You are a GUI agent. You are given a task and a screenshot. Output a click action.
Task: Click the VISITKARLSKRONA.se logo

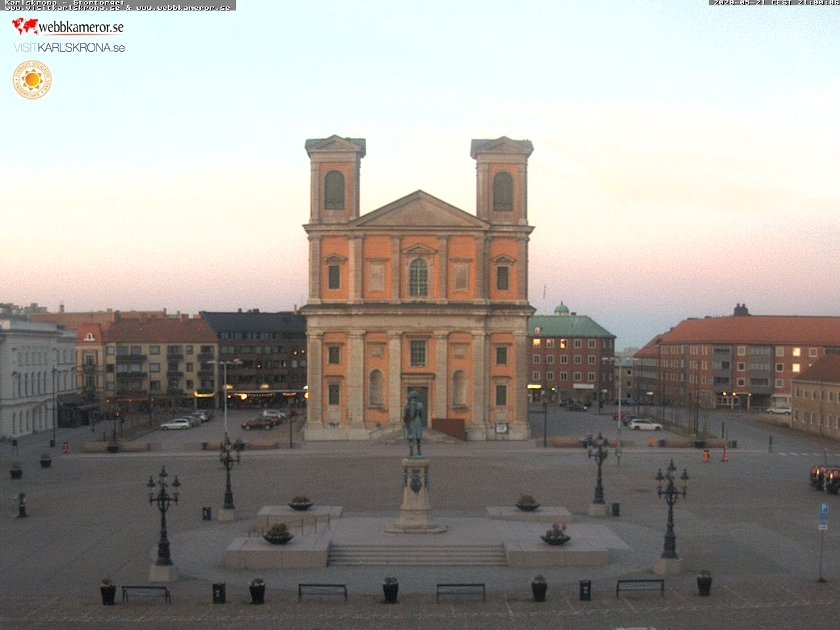[x=69, y=48]
